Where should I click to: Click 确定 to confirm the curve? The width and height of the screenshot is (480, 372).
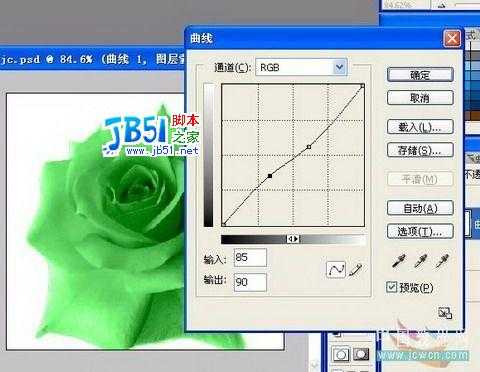[x=420, y=75]
